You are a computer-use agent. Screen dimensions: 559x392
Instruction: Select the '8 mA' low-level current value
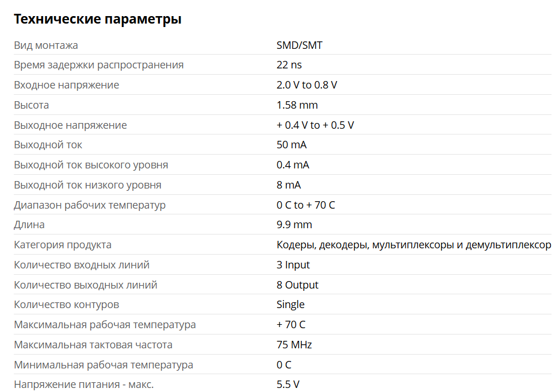pyautogui.click(x=289, y=185)
